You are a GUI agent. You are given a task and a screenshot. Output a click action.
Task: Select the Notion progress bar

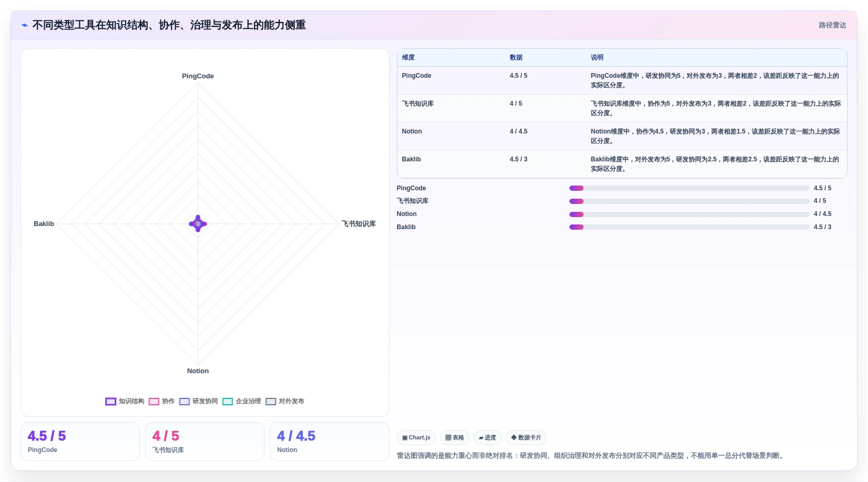pyautogui.click(x=689, y=214)
